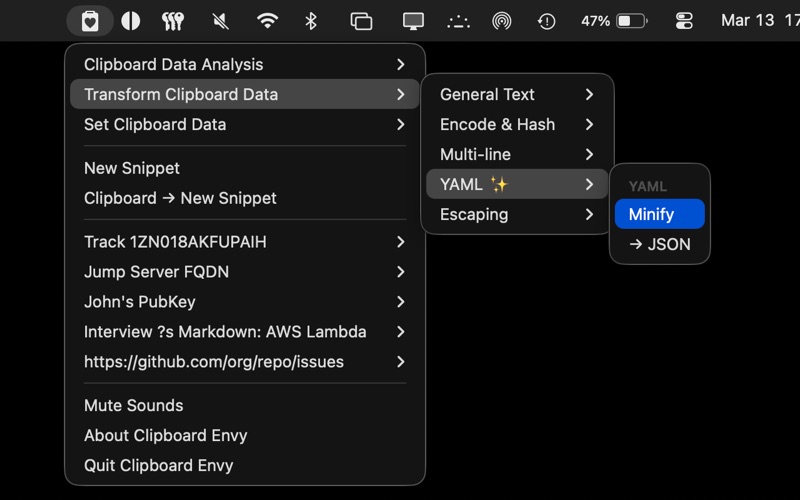800x500 pixels.
Task: Open the Bluetooth menu bar icon
Action: [x=311, y=21]
